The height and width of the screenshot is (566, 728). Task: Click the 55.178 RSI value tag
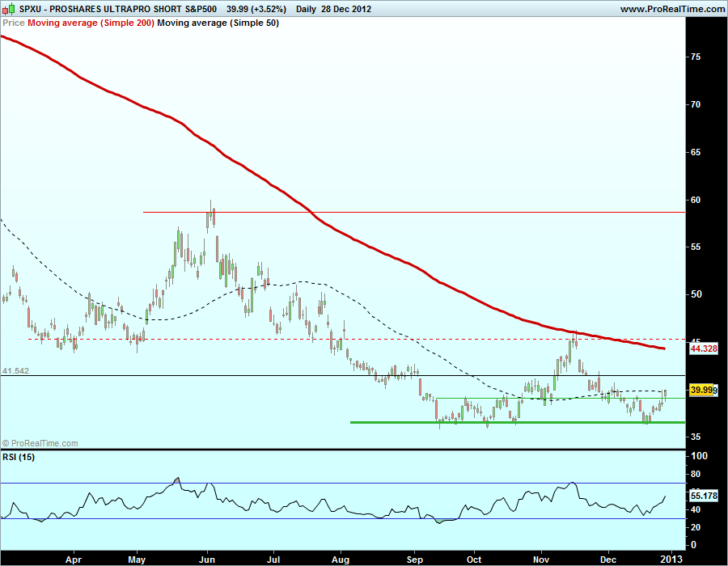pos(704,496)
